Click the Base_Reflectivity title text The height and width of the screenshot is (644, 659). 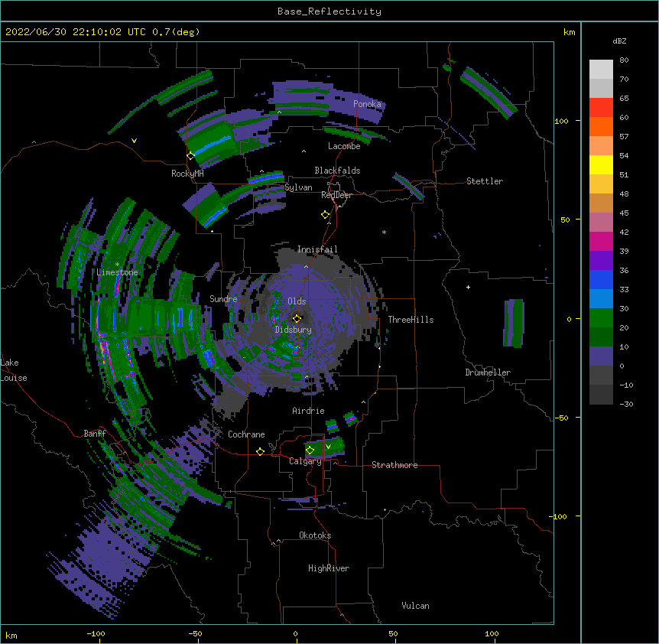(x=329, y=11)
